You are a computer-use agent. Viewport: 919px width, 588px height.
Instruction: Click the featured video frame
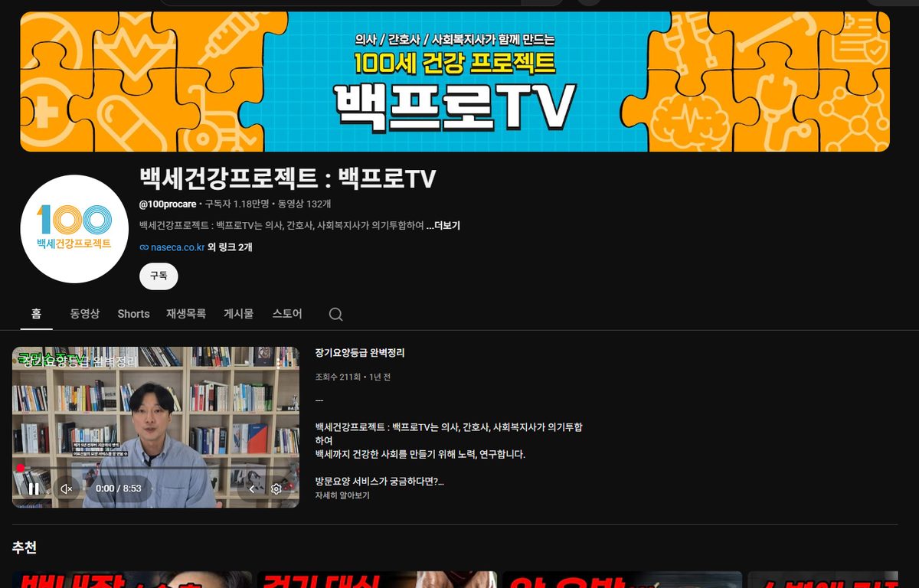155,427
